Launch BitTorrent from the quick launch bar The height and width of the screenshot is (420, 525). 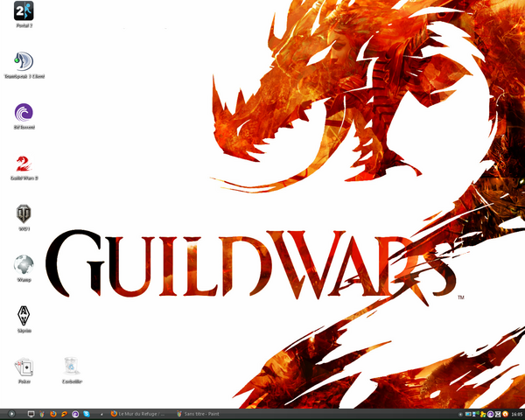coord(75,414)
